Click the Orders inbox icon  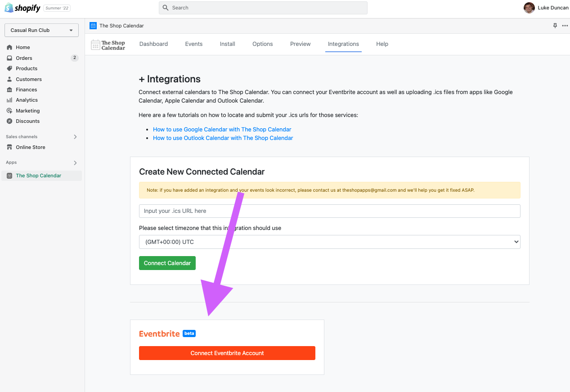click(9, 58)
